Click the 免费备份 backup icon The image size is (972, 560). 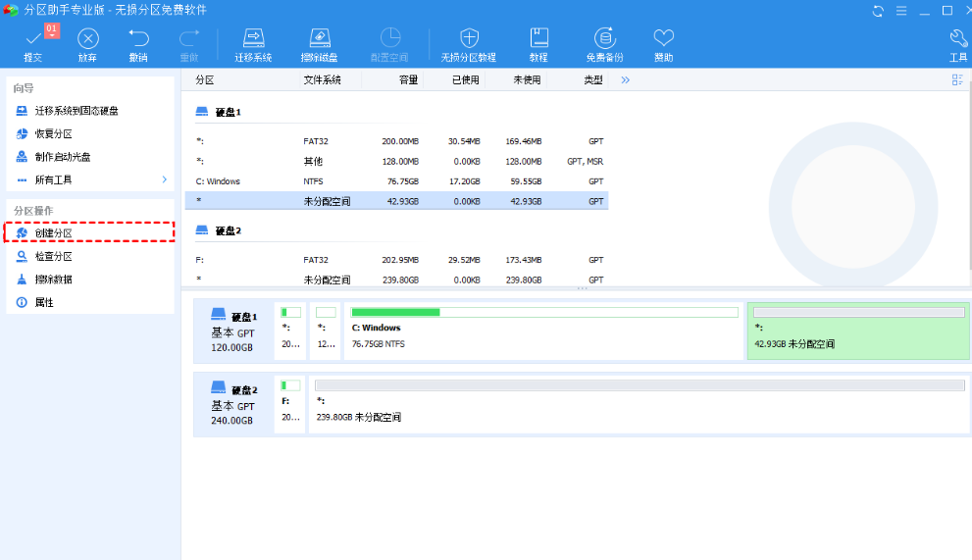(x=604, y=40)
